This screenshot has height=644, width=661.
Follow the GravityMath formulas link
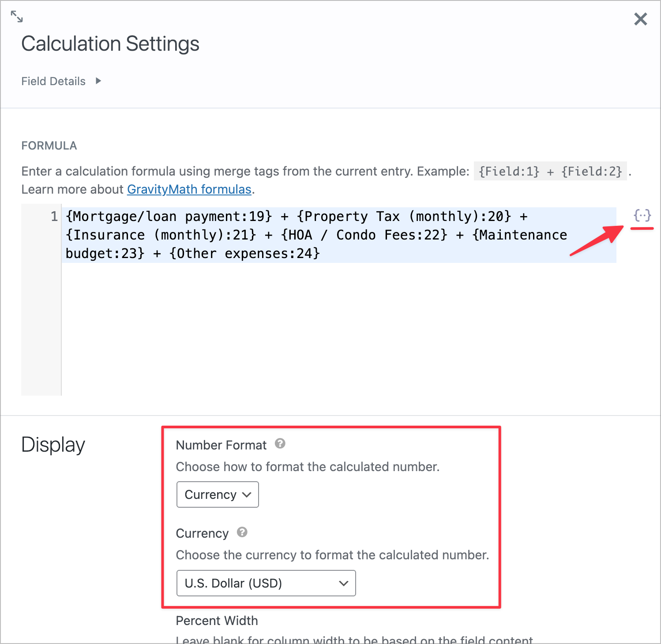pos(189,189)
